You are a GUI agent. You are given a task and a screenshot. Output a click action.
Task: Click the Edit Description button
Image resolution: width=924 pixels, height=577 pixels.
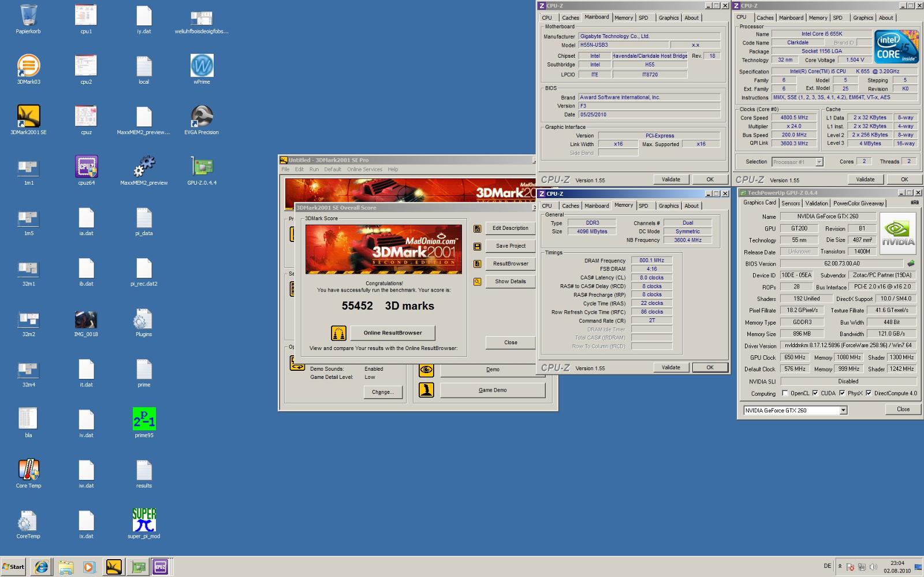(x=511, y=228)
